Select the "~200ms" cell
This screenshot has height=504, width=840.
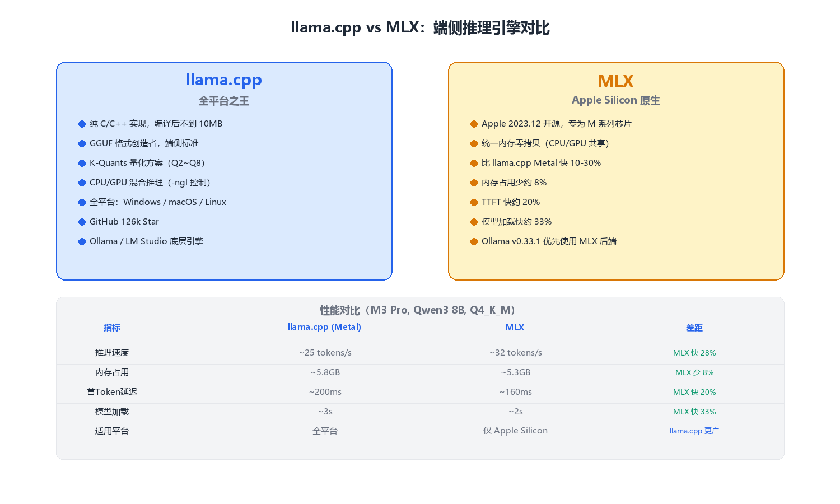click(x=325, y=392)
